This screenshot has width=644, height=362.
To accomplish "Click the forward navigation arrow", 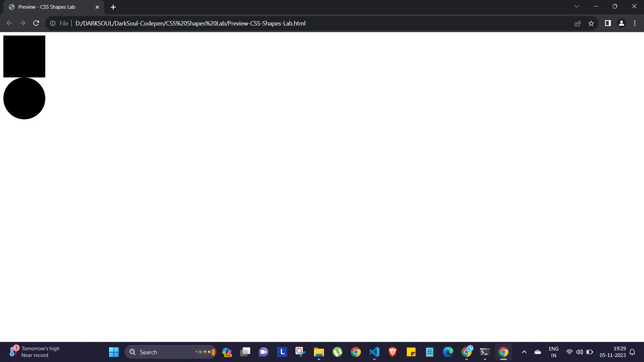I will pyautogui.click(x=22, y=23).
